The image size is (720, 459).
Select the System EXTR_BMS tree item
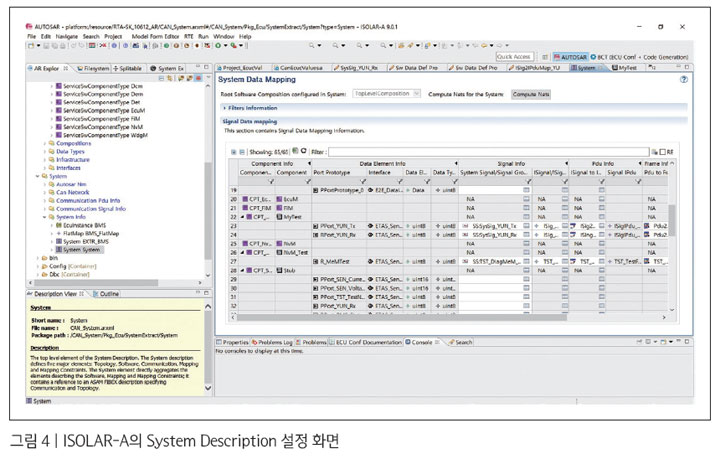[x=85, y=242]
